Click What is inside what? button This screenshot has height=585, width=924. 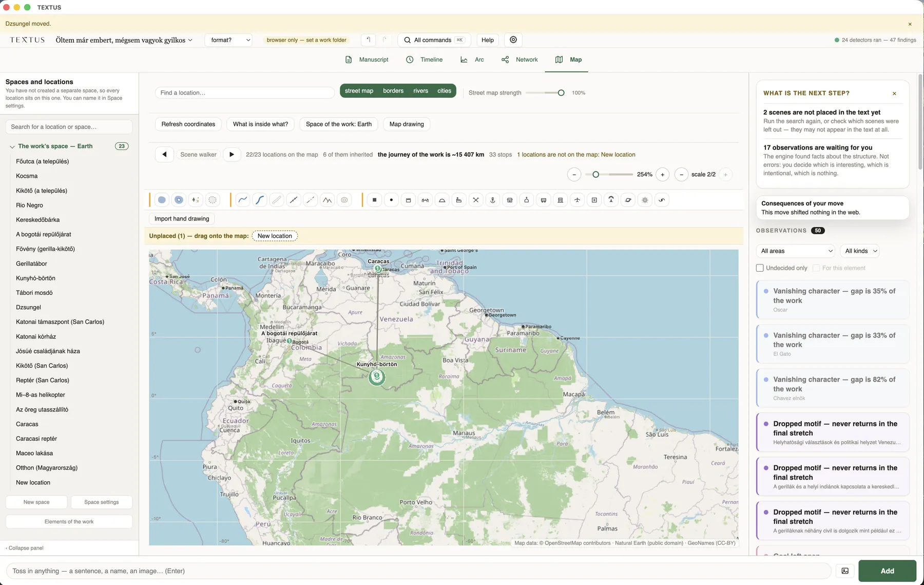point(260,124)
